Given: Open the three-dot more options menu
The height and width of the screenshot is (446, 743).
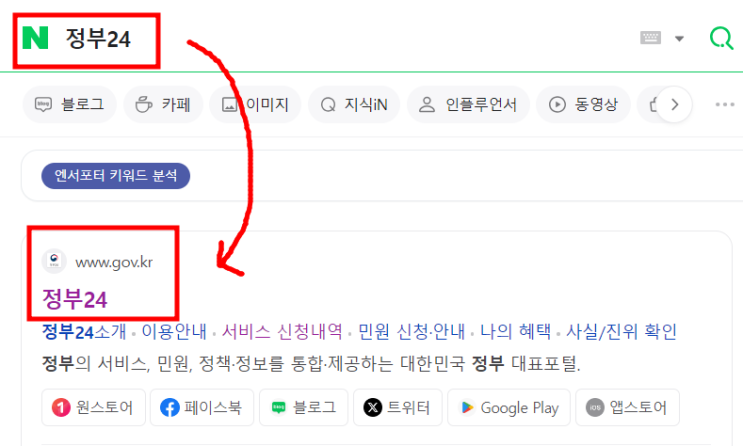Looking at the screenshot, I should 725,104.
